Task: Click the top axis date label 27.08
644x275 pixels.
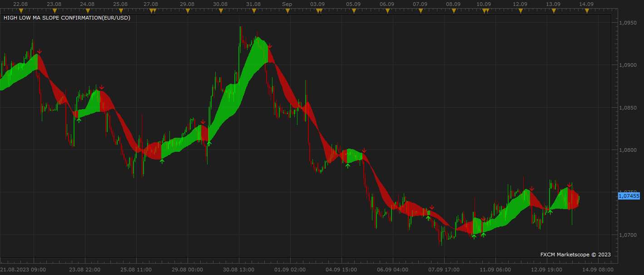Action: 151,4
